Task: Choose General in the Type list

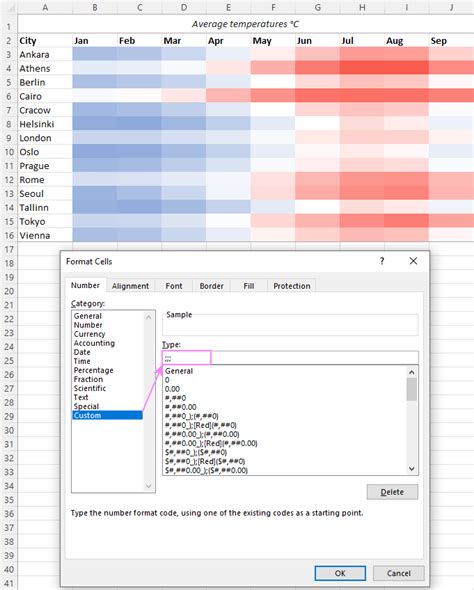Action: click(284, 371)
